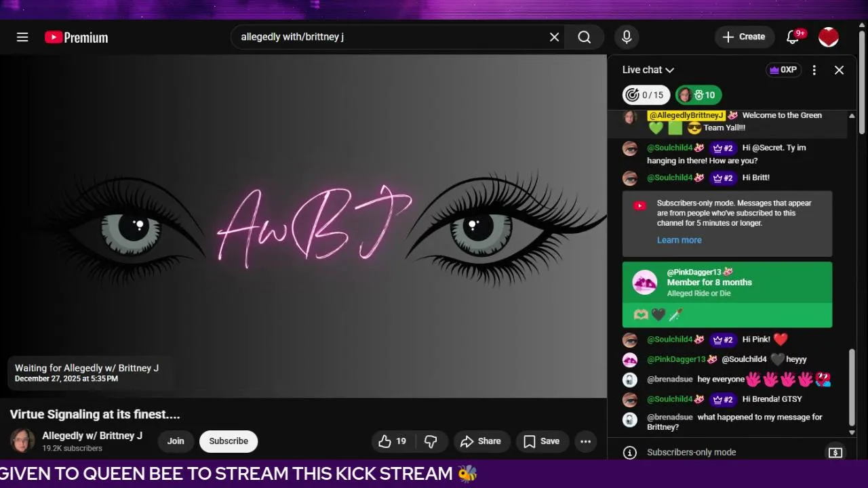Click Soulchild4 avatar beside 'Hi Britt!'
The image size is (868, 488).
pos(630,178)
